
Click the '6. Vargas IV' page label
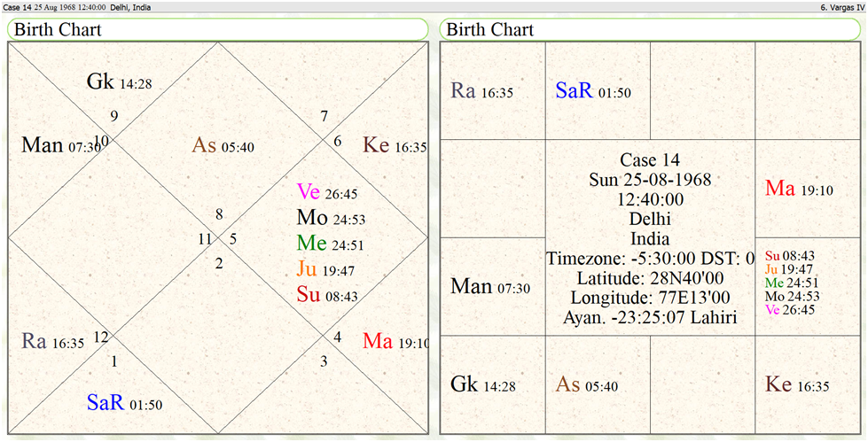[842, 8]
